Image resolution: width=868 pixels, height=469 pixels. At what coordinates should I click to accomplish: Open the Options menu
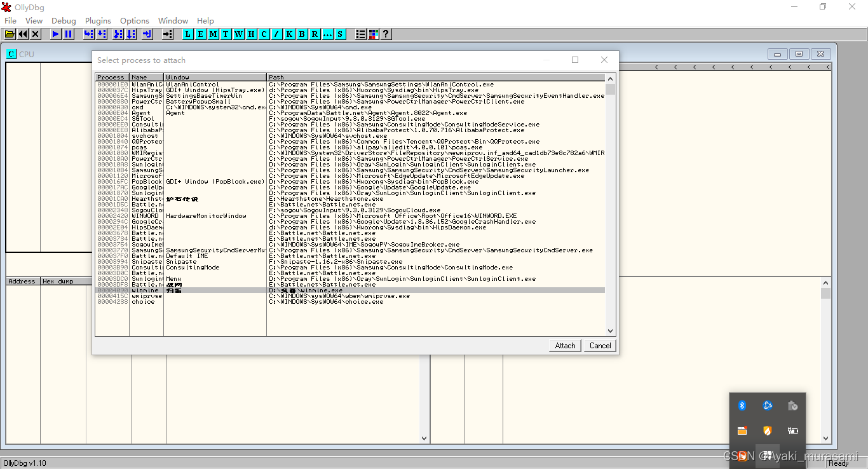coord(135,21)
